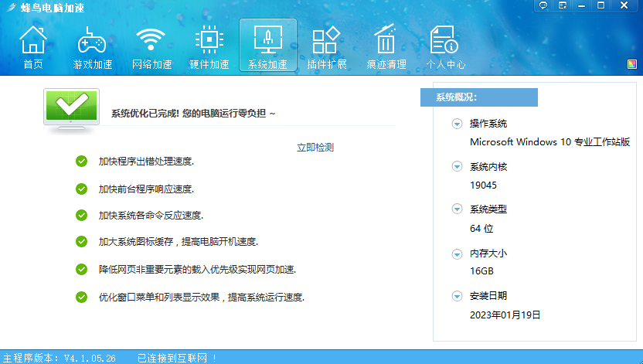
Task: Collapse the 安装日期 section arrow
Action: pos(457,296)
